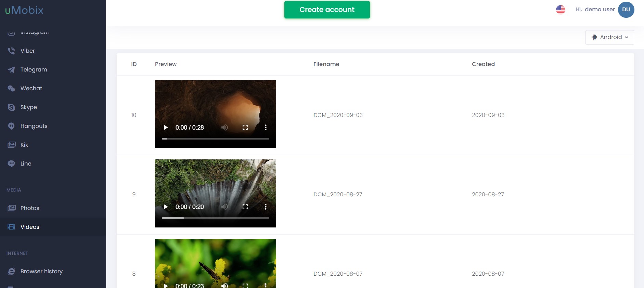Click the Preview column header
Viewport: 644px width, 288px height.
pyautogui.click(x=166, y=64)
